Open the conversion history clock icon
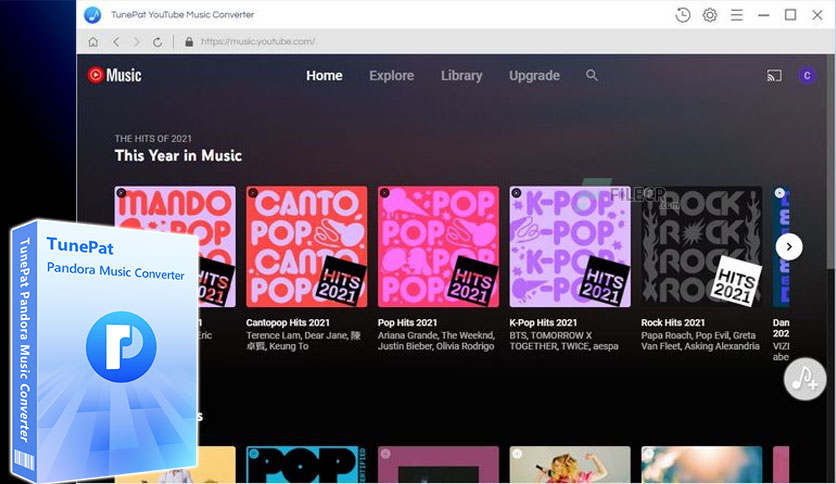Screen dimensions: 836x484 [x=682, y=15]
